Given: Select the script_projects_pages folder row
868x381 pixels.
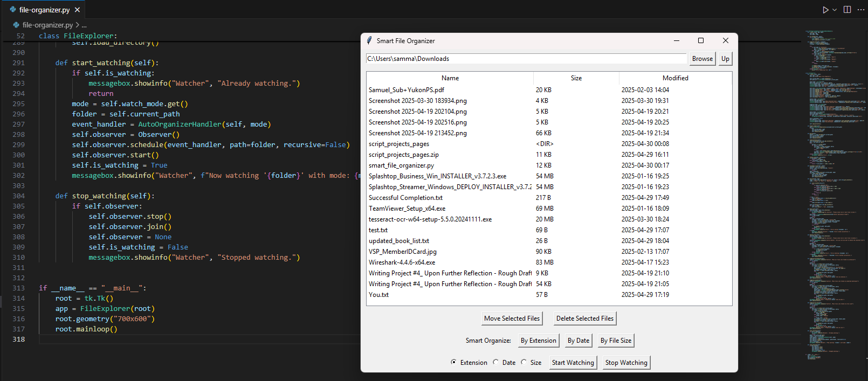Looking at the screenshot, I should coord(549,144).
